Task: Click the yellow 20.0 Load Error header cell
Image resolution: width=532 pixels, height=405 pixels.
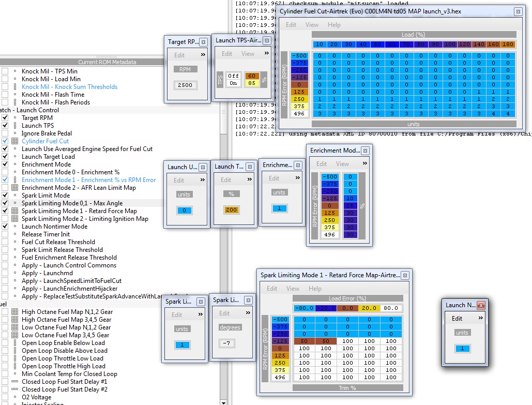Action: (x=369, y=308)
